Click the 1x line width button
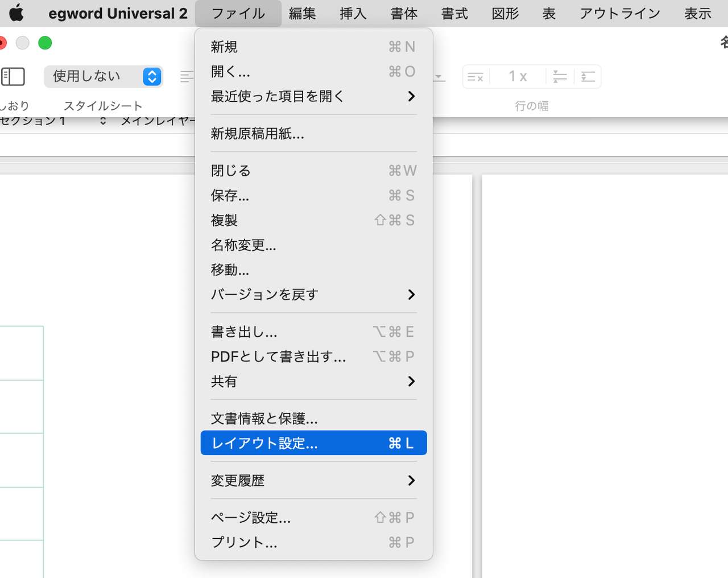This screenshot has height=578, width=728. click(518, 77)
